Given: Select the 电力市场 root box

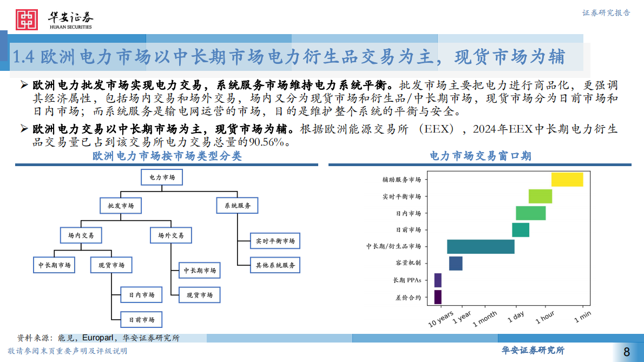Looking at the screenshot, I should point(162,177).
